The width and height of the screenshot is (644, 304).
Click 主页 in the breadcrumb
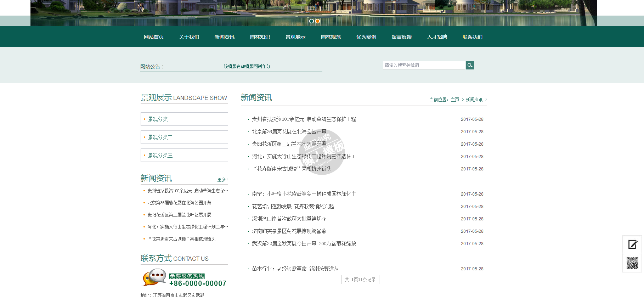pos(455,100)
